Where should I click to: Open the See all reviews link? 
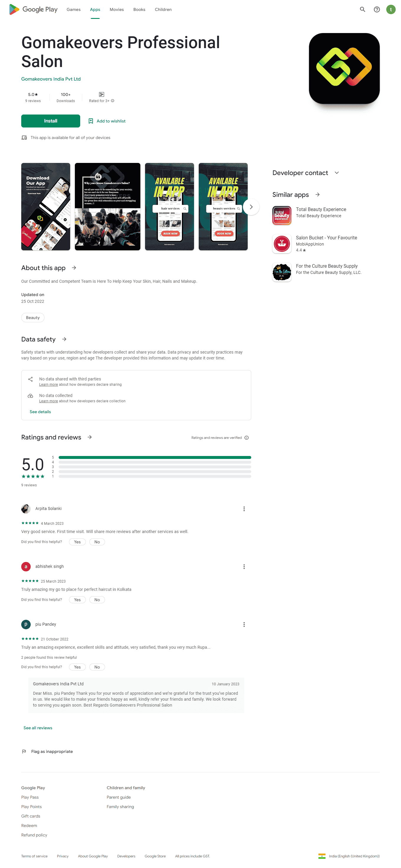(x=38, y=728)
